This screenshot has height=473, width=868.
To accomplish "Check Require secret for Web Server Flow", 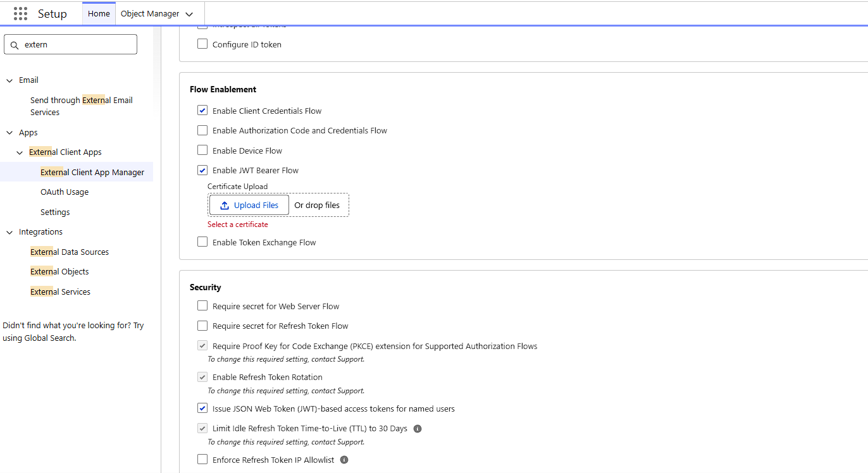I will 202,306.
